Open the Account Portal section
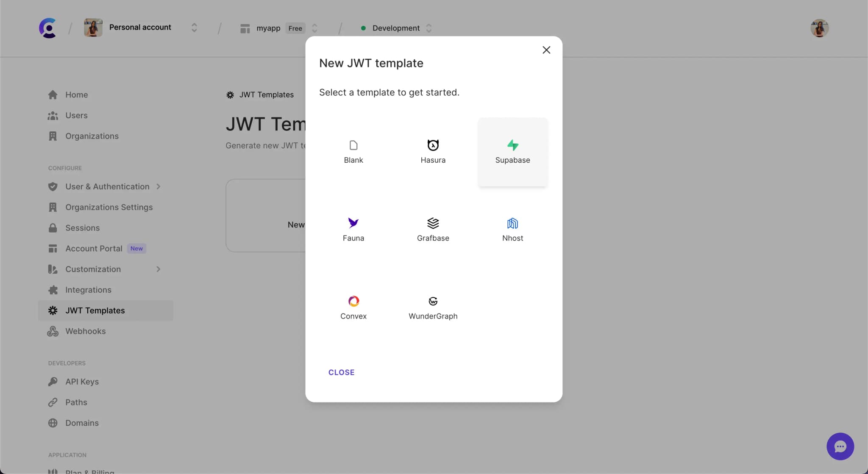Viewport: 868px width, 474px height. point(93,248)
